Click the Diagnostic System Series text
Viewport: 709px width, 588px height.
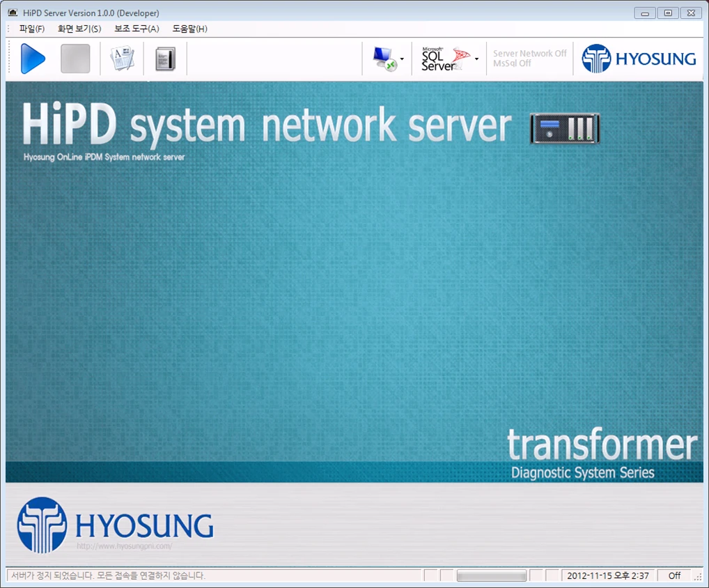tap(582, 472)
